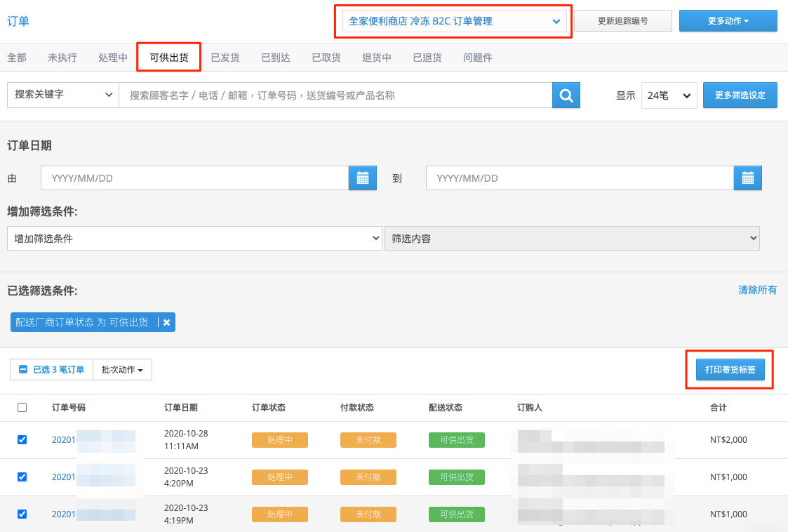Click the 订单状态 column header
This screenshot has width=788, height=532.
coord(269,407)
